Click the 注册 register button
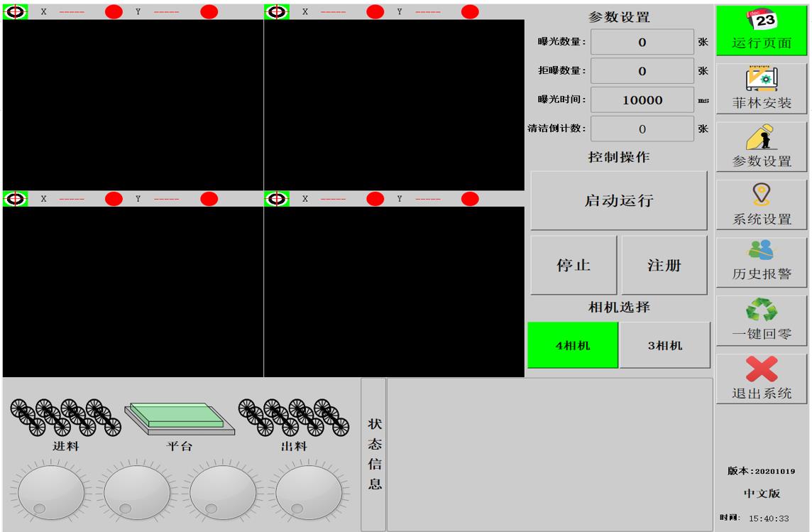Image resolution: width=812 pixels, height=532 pixels. pyautogui.click(x=664, y=265)
